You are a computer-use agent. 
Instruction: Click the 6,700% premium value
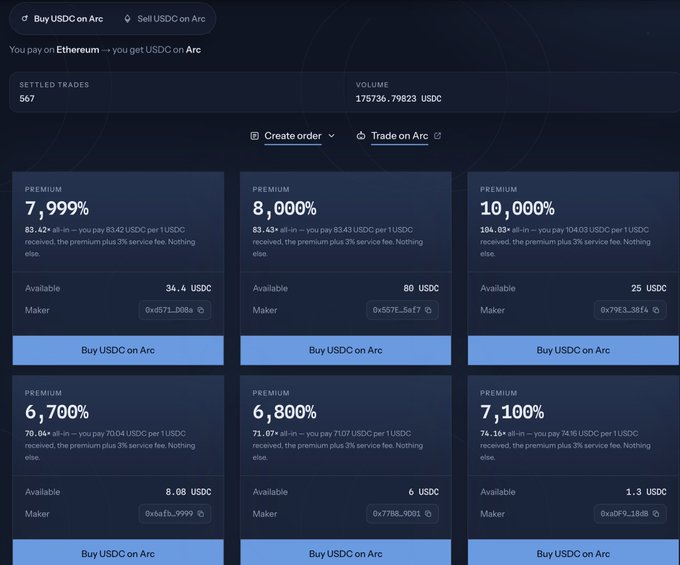[57, 412]
